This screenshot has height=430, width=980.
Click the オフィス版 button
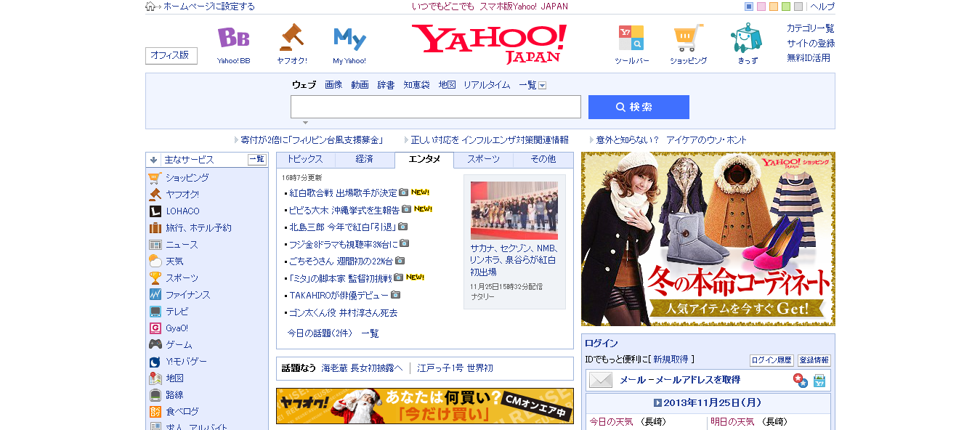(x=171, y=55)
